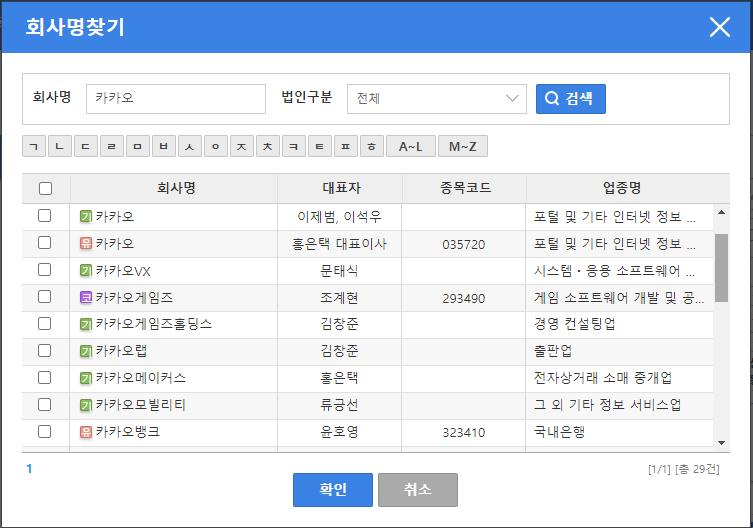Select the 카카오게임즈 company name
Image resolution: width=753 pixels, height=528 pixels.
coord(134,297)
